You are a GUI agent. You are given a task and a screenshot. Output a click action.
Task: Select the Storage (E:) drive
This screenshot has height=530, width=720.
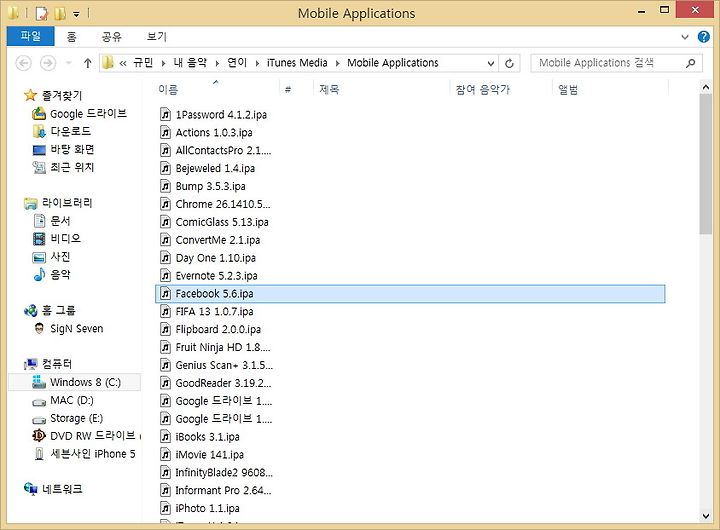[x=68, y=418]
